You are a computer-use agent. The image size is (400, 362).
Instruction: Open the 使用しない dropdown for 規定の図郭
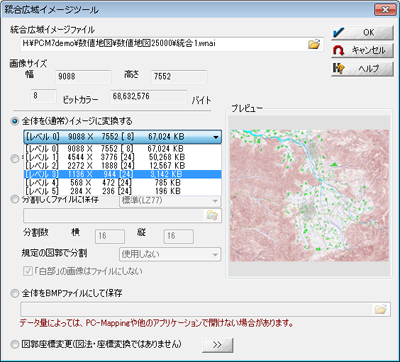tap(170, 254)
